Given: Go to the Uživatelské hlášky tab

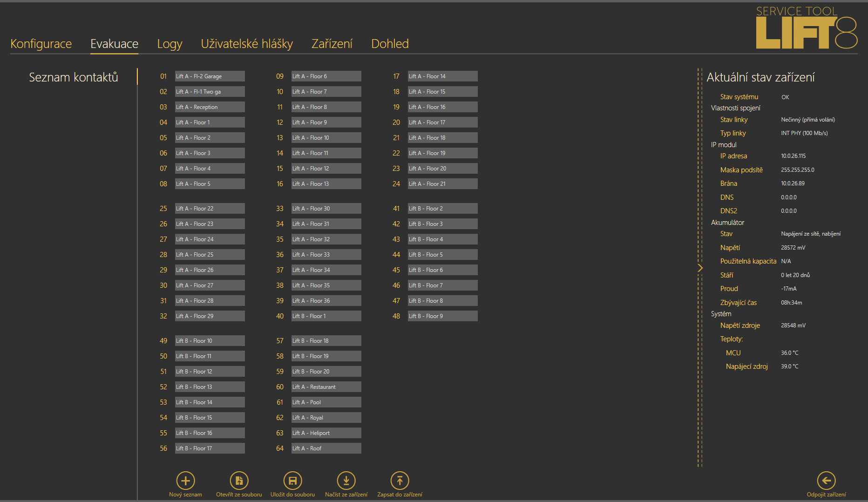Looking at the screenshot, I should click(247, 44).
